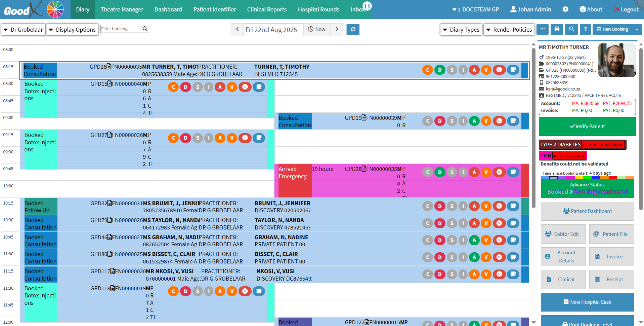
Task: Click the three-dots more options button
Action: [542, 29]
